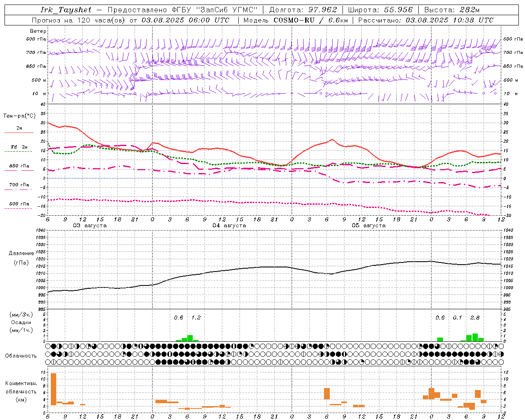Click the latitude value Широта: 55.956

coord(380,10)
